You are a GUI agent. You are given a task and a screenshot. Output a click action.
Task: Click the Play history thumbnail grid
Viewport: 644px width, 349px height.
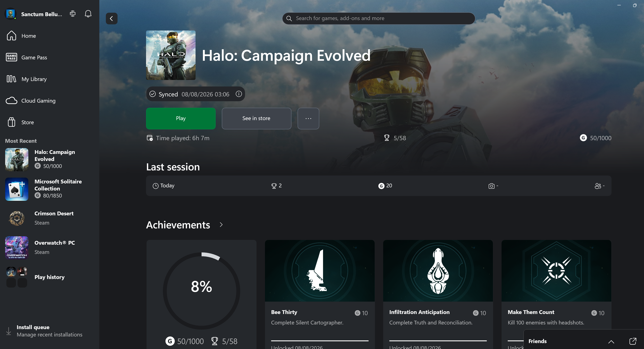(x=17, y=277)
